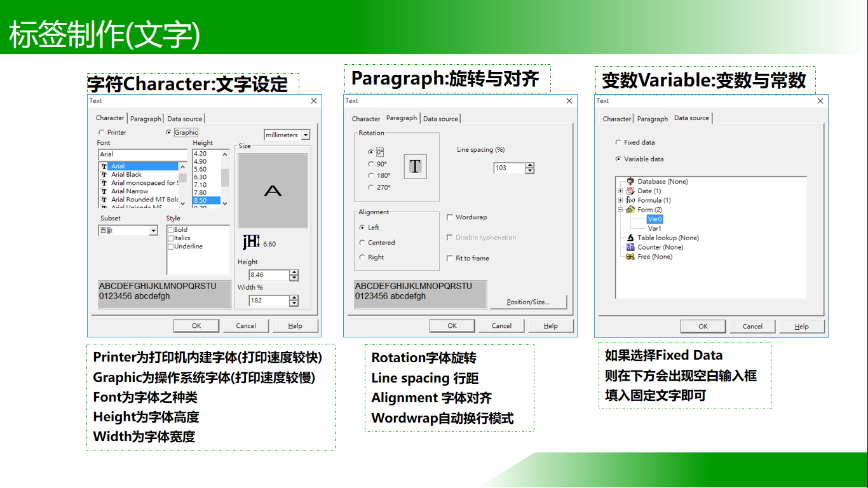
Task: Click the Formula f(x) icon
Action: (x=630, y=200)
